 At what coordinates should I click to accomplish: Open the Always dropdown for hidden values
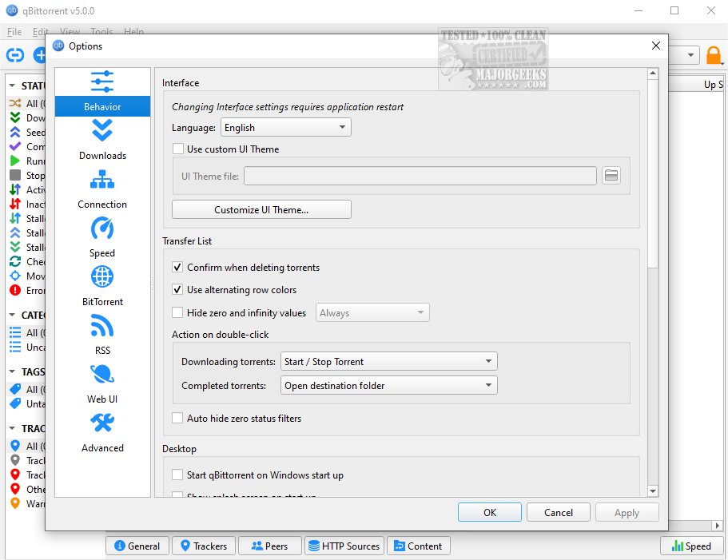point(372,312)
